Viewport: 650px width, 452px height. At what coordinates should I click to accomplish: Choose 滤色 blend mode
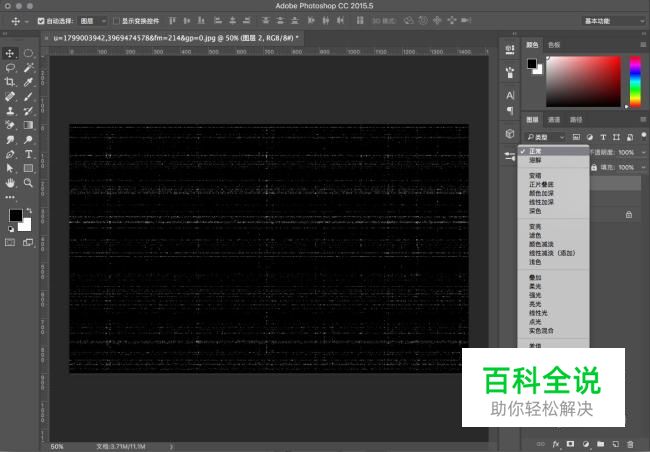553,235
